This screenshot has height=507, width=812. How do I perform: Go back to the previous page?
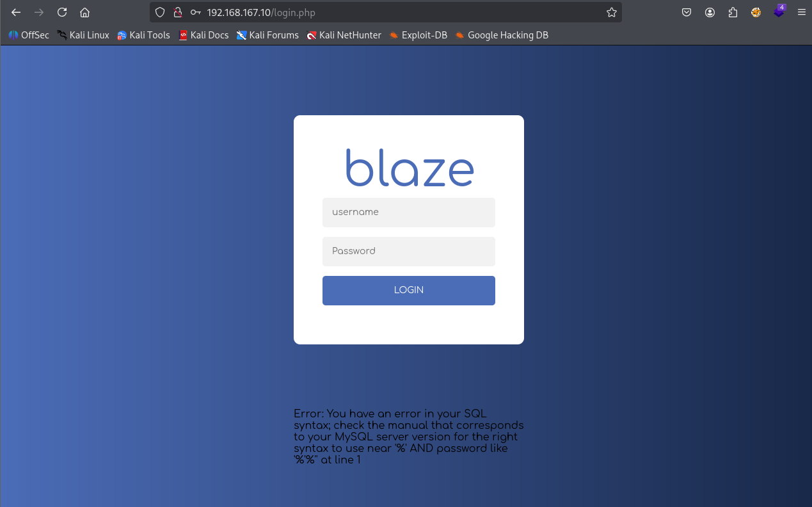click(x=16, y=12)
